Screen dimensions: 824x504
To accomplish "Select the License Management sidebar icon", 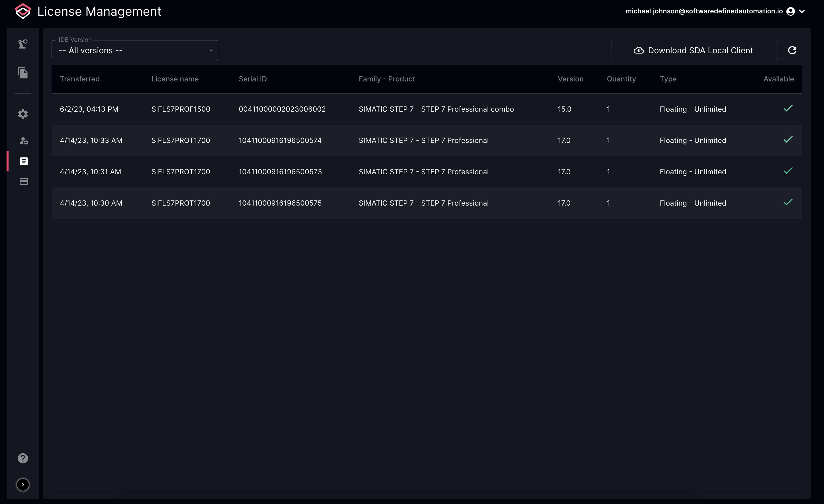I will (24, 161).
